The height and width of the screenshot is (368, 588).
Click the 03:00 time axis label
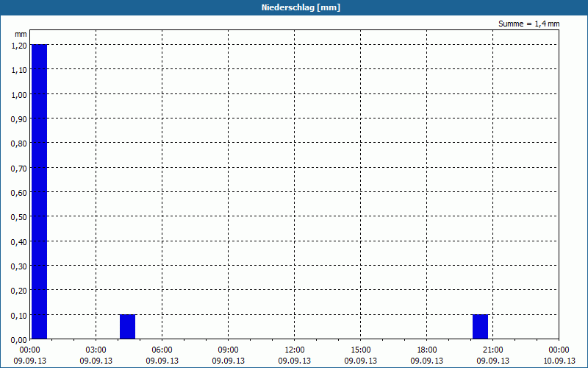click(96, 350)
